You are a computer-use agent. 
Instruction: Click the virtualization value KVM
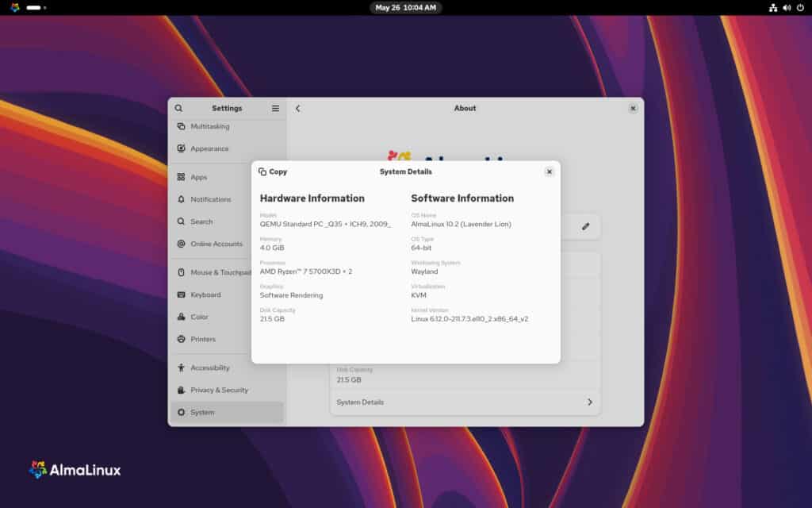[x=419, y=295]
